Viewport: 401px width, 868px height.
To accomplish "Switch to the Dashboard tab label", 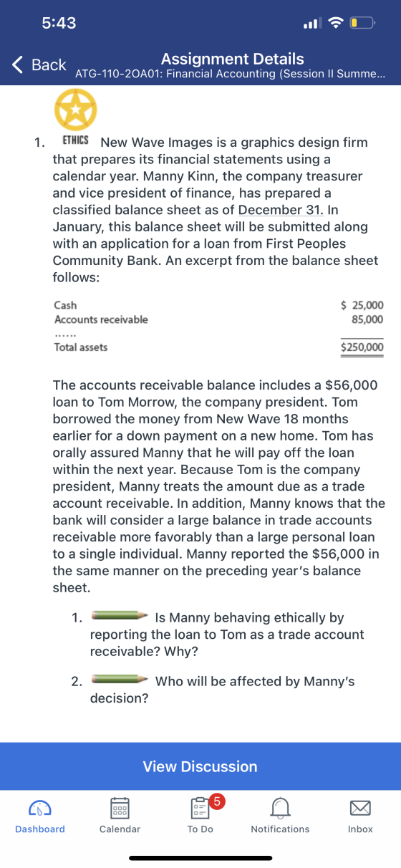I will click(40, 829).
